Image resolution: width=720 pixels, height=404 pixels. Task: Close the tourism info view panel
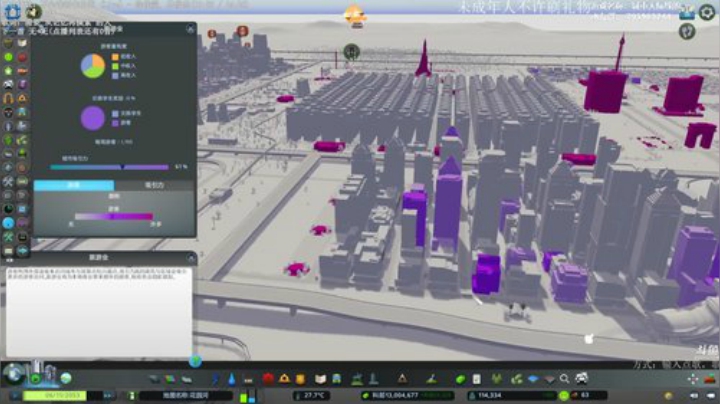tap(191, 29)
